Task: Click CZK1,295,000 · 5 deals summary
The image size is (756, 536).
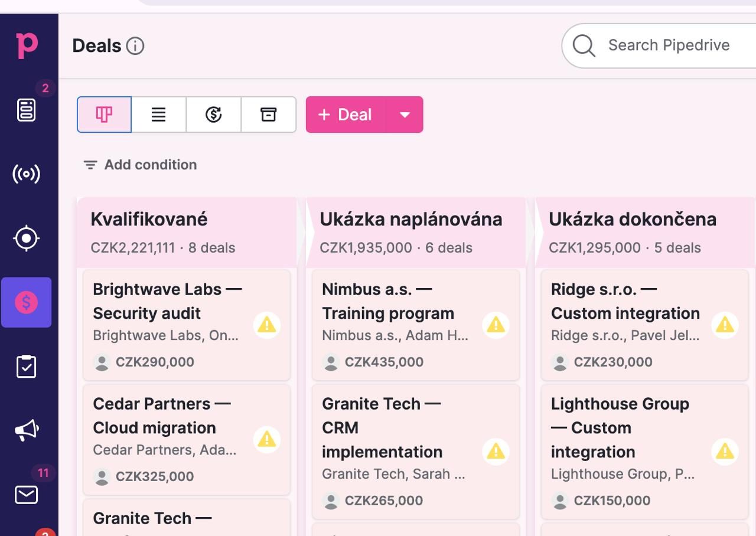Action: [625, 248]
